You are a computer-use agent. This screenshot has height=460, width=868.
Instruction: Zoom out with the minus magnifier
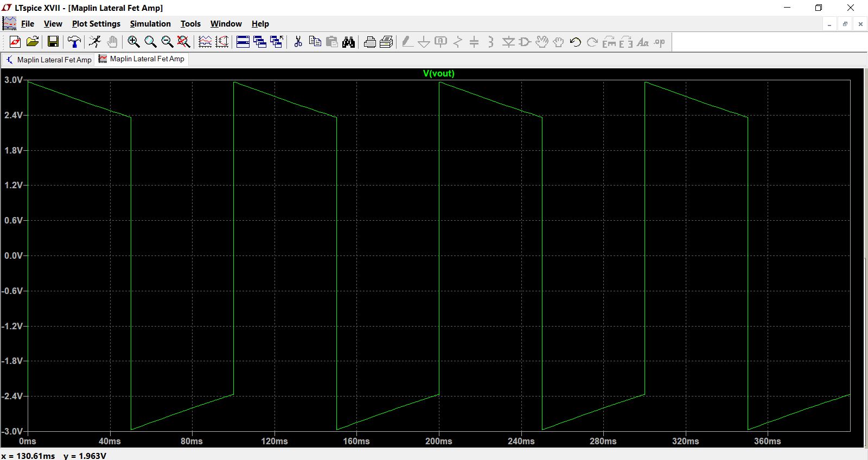tap(167, 42)
